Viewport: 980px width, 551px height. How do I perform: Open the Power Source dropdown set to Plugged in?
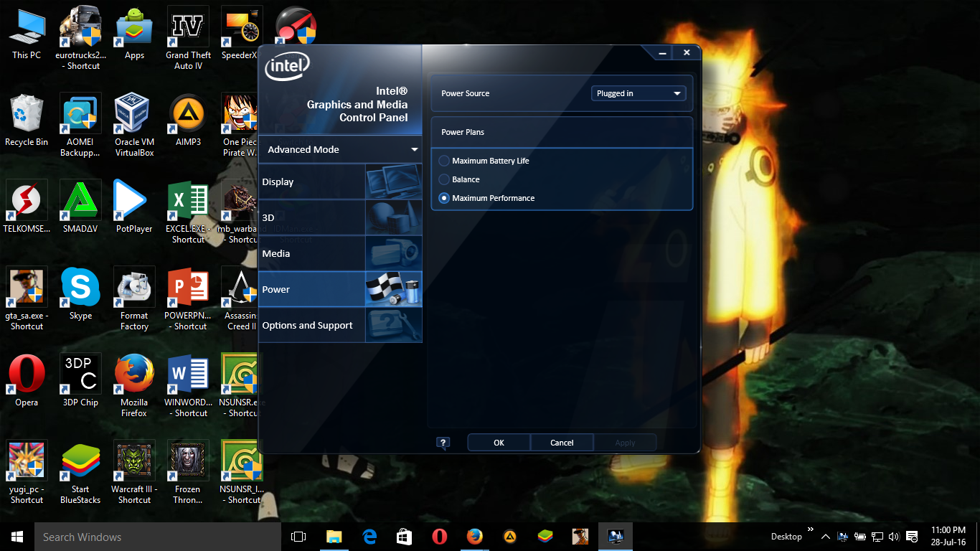(639, 93)
